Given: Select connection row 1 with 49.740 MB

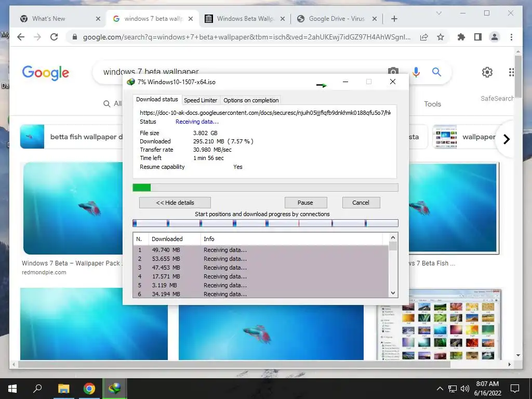Looking at the screenshot, I should point(261,250).
